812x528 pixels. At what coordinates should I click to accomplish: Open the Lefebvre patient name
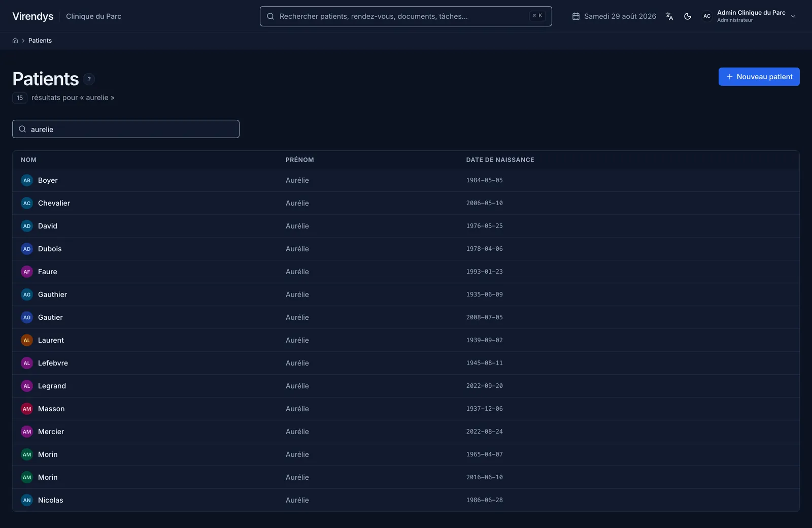click(53, 363)
